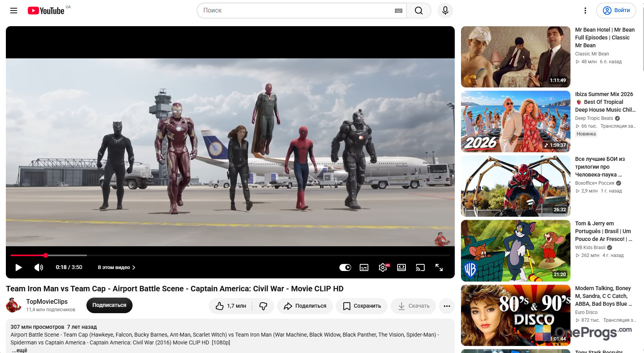Toggle subtitles captions button

tap(364, 267)
